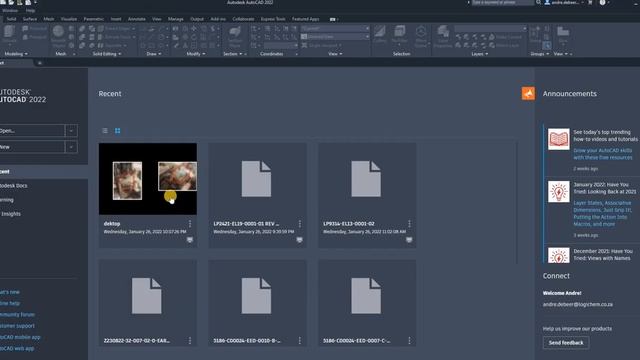Open the What's new link
This screenshot has height=360, width=640.
click(x=10, y=292)
